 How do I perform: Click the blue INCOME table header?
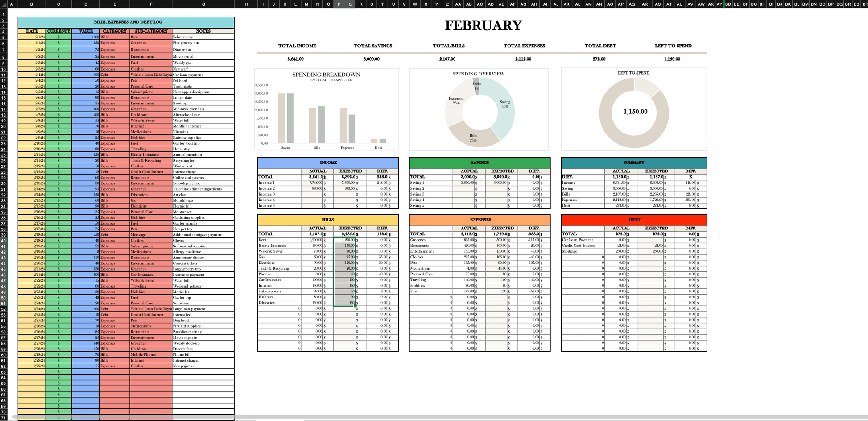coord(328,163)
